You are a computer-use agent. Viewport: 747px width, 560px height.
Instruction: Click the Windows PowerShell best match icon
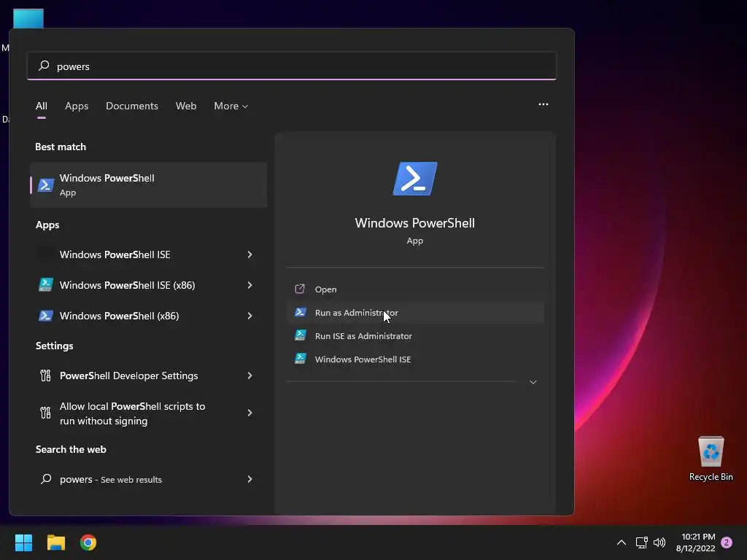pyautogui.click(x=46, y=184)
